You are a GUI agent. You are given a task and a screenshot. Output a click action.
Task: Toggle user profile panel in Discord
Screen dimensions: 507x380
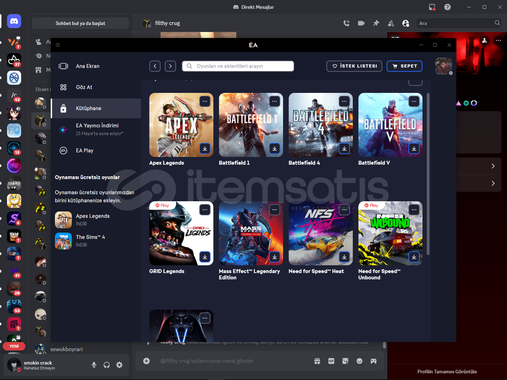[x=405, y=23]
